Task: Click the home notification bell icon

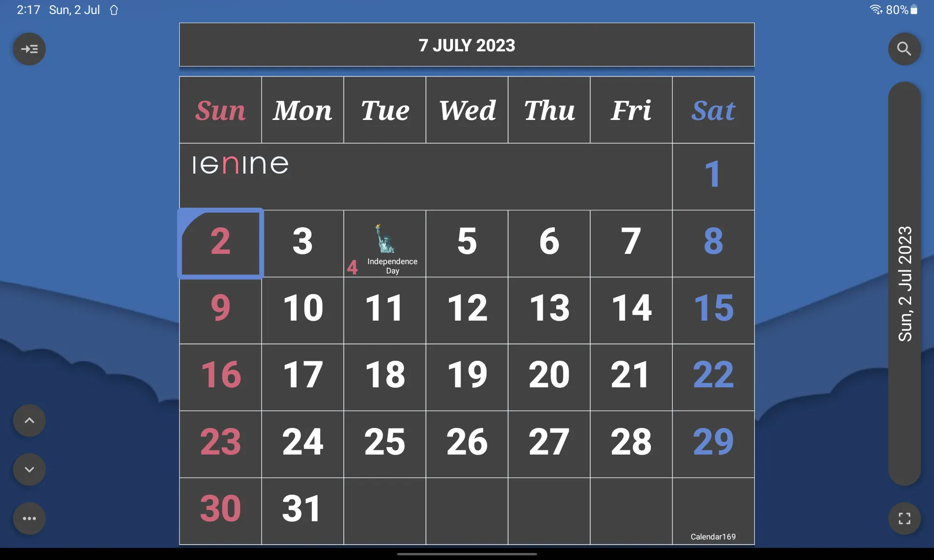Action: [x=113, y=9]
